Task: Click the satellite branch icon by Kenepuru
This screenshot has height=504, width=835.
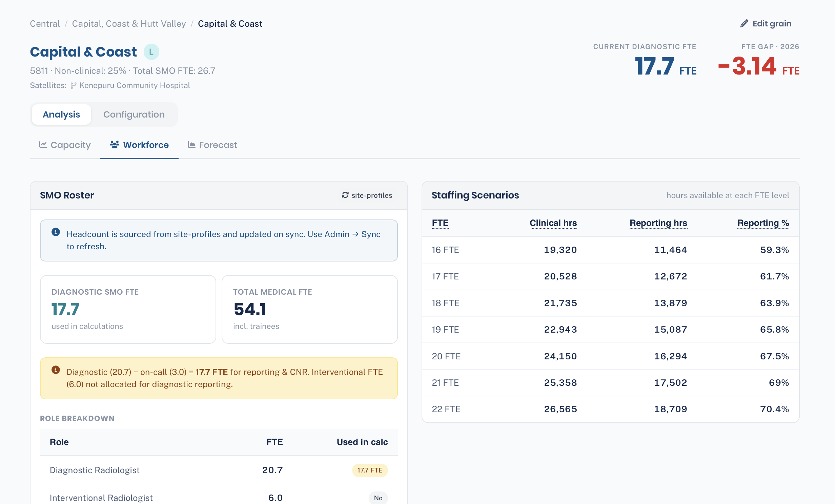Action: pyautogui.click(x=73, y=85)
